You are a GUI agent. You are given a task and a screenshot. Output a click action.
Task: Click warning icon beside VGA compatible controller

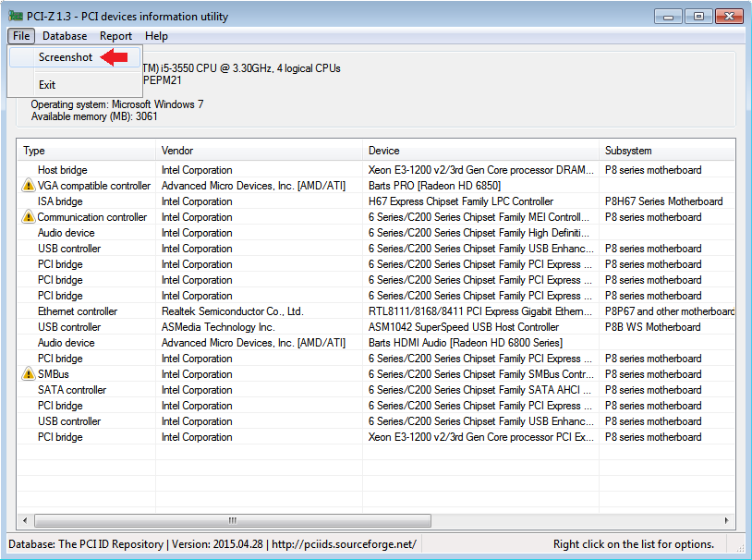[29, 185]
